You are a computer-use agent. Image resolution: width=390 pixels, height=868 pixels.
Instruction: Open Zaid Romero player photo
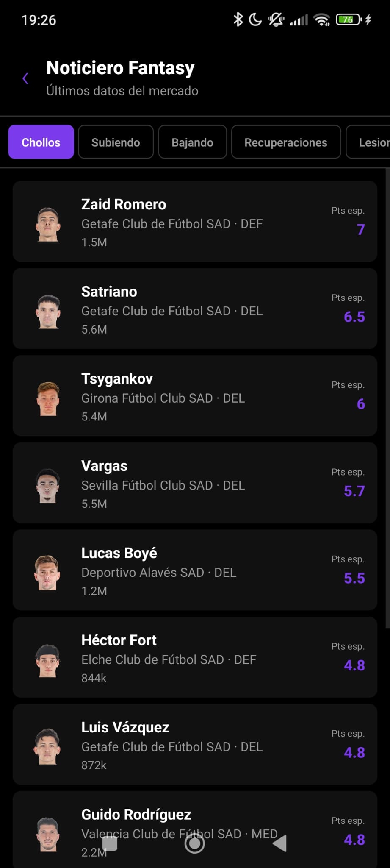pos(48,224)
